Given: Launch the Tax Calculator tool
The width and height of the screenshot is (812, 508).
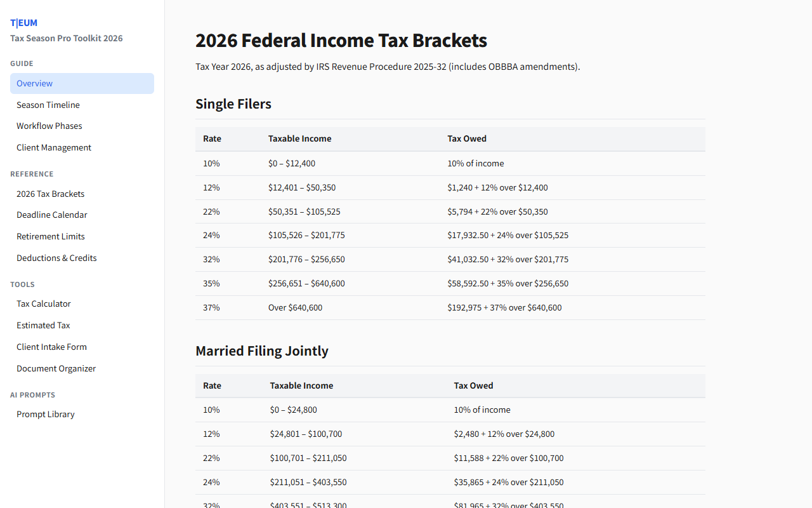Looking at the screenshot, I should 44,304.
